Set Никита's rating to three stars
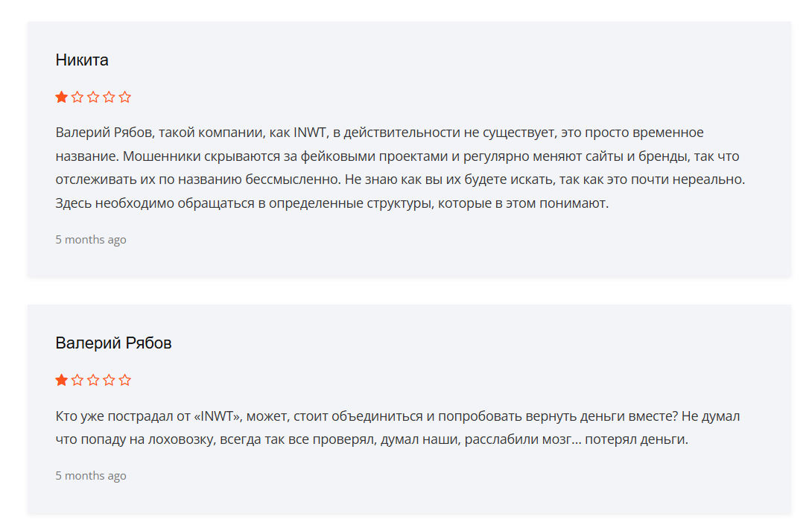This screenshot has width=812, height=531. click(93, 97)
